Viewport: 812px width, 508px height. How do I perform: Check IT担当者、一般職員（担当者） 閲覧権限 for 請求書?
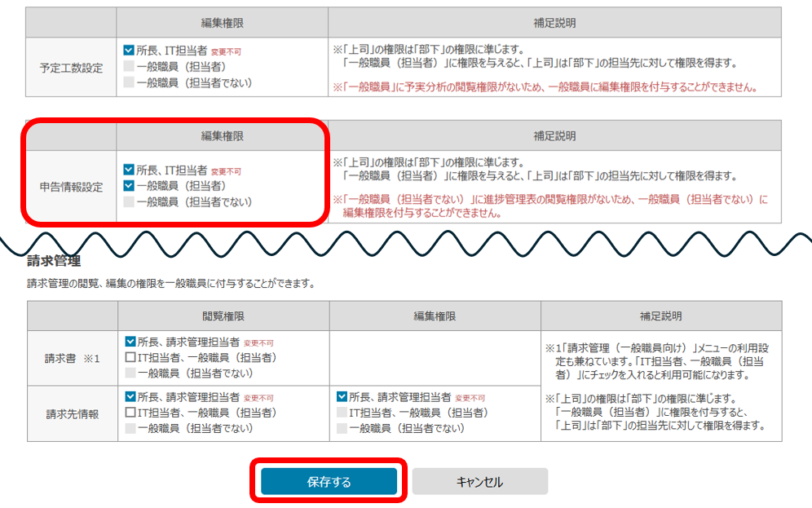[x=130, y=357]
